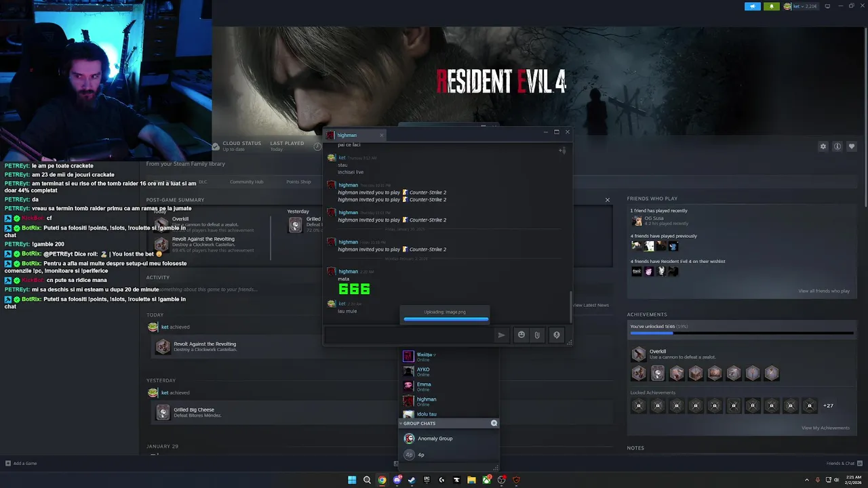Close the highman chat tab
The image size is (868, 488).
[381, 135]
